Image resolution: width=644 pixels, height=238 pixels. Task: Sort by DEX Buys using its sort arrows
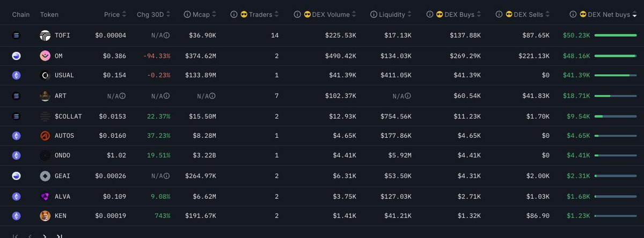(479, 14)
